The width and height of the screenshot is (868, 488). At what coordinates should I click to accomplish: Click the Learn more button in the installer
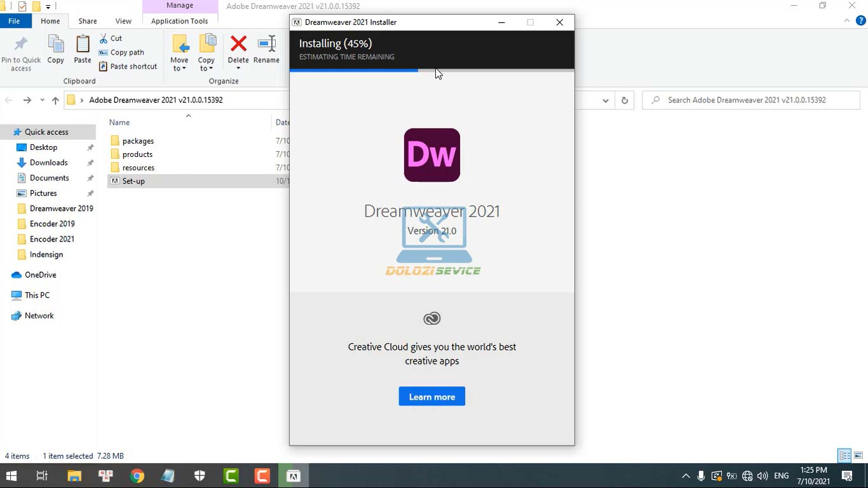431,396
